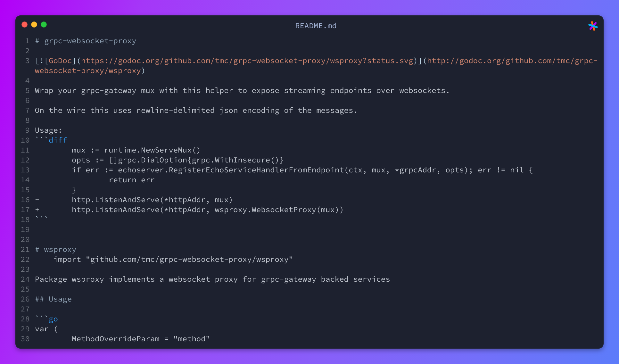
Task: Click the minus diff marker on line 16
Action: [37, 200]
